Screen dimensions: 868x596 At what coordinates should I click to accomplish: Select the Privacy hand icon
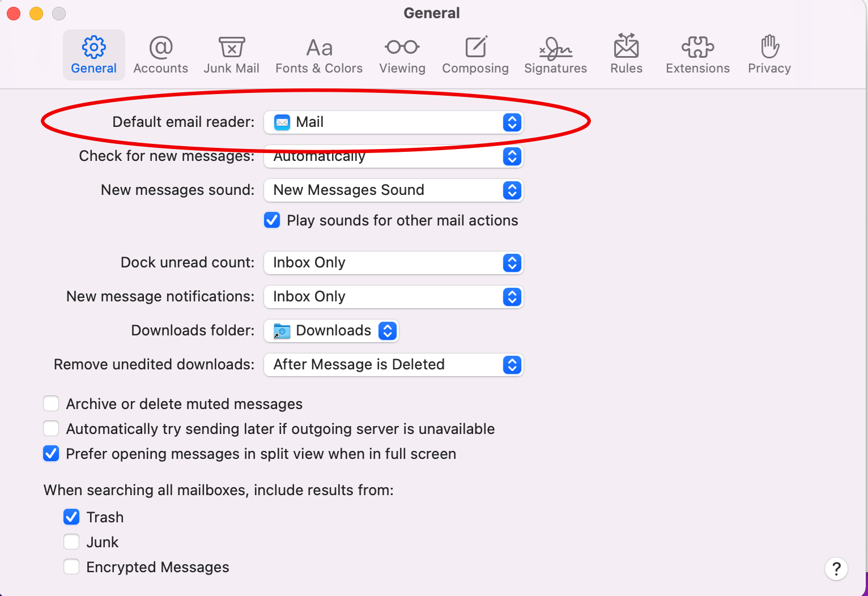[x=769, y=46]
